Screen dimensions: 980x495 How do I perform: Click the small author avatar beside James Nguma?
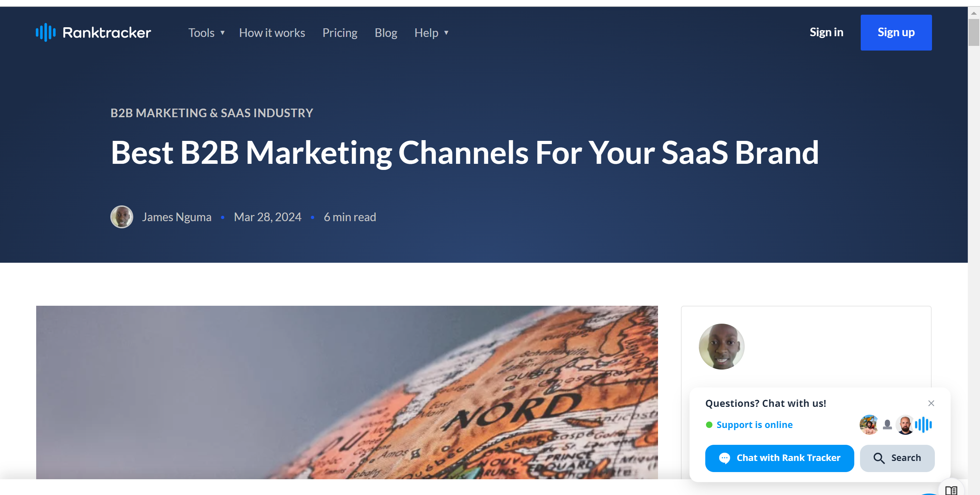click(122, 216)
